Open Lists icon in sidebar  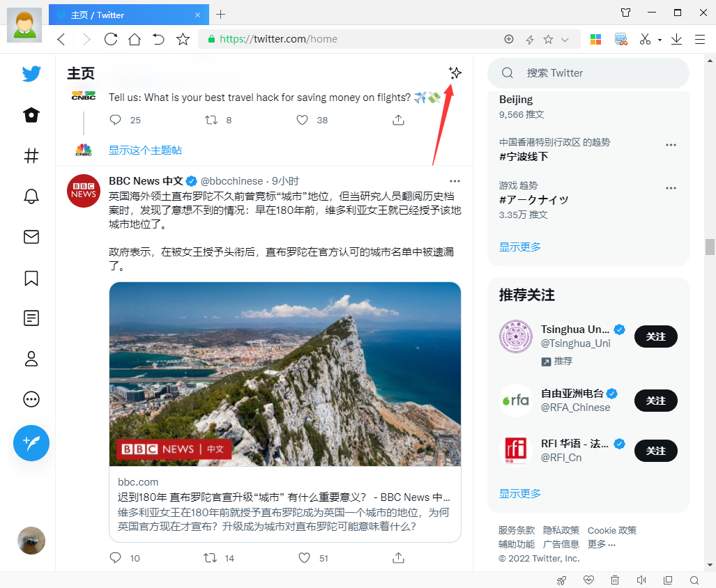coord(31,318)
